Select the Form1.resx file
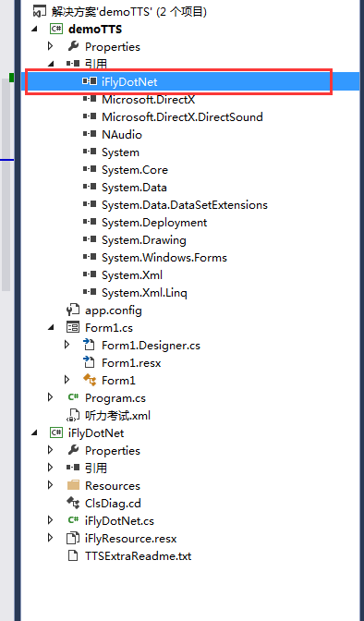This screenshot has height=621, width=364. coord(131,363)
